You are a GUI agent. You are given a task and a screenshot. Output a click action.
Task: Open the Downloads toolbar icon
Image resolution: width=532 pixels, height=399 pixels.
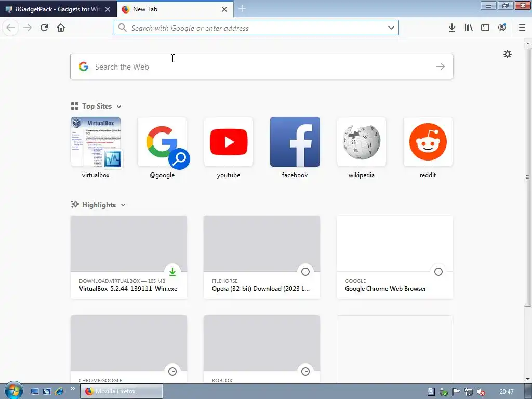pos(451,28)
